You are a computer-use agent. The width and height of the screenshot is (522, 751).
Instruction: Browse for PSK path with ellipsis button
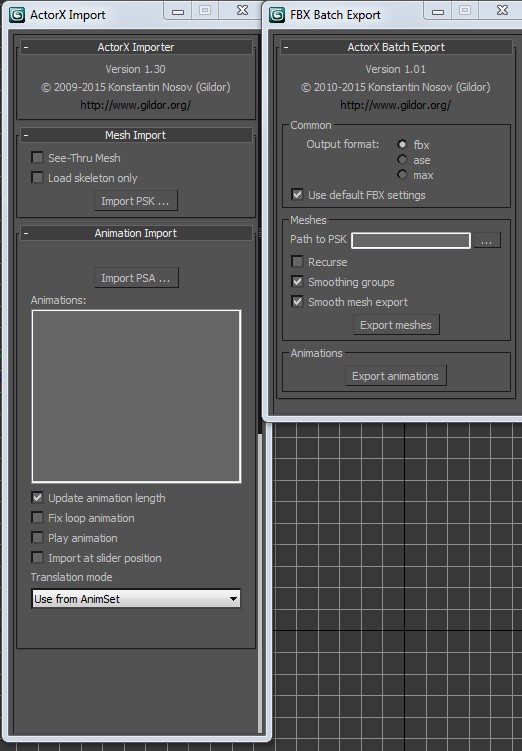tap(487, 240)
